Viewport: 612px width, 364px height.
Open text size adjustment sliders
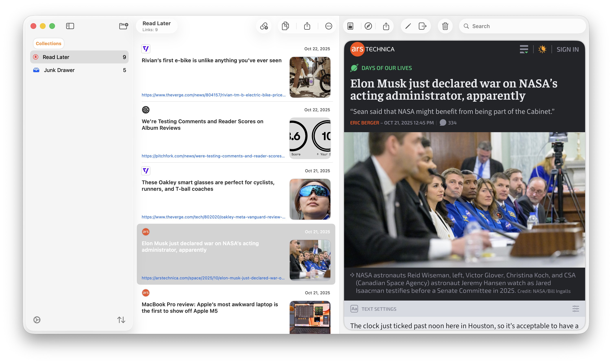tap(576, 309)
